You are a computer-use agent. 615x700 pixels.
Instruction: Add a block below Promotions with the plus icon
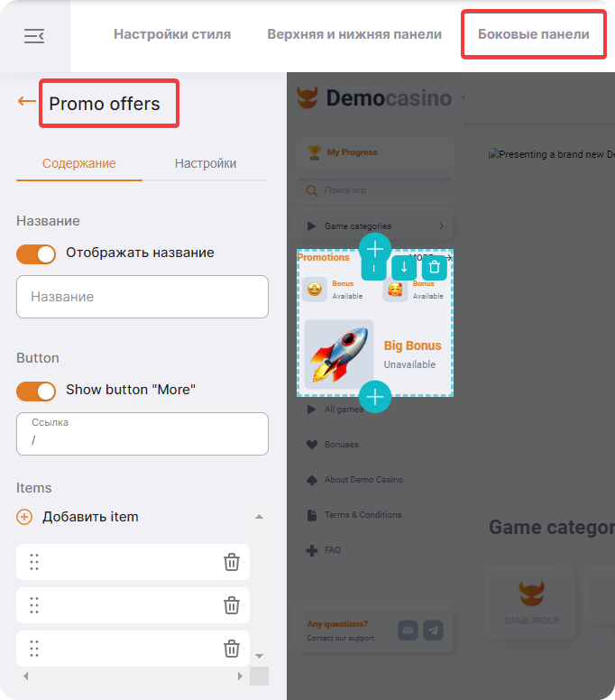tap(375, 396)
